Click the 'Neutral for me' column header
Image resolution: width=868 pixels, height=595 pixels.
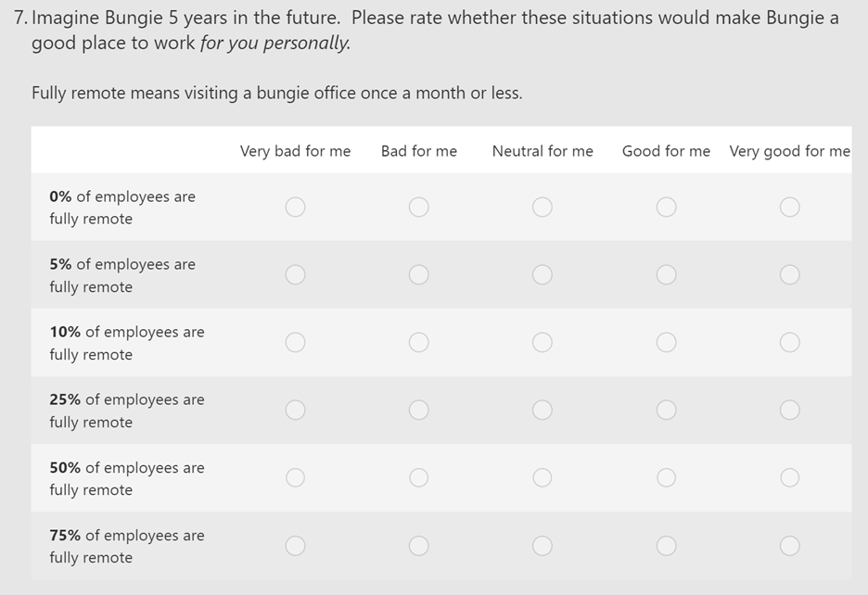542,151
